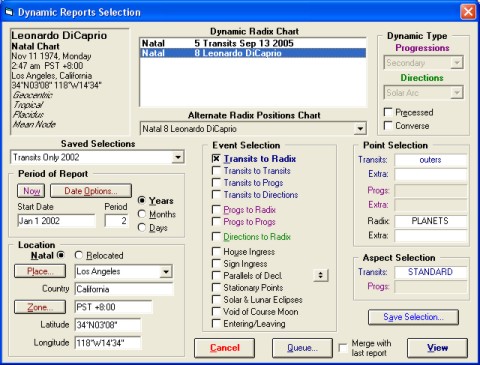The height and width of the screenshot is (365, 480).
Task: Check Progs to Progs
Action: (x=216, y=221)
